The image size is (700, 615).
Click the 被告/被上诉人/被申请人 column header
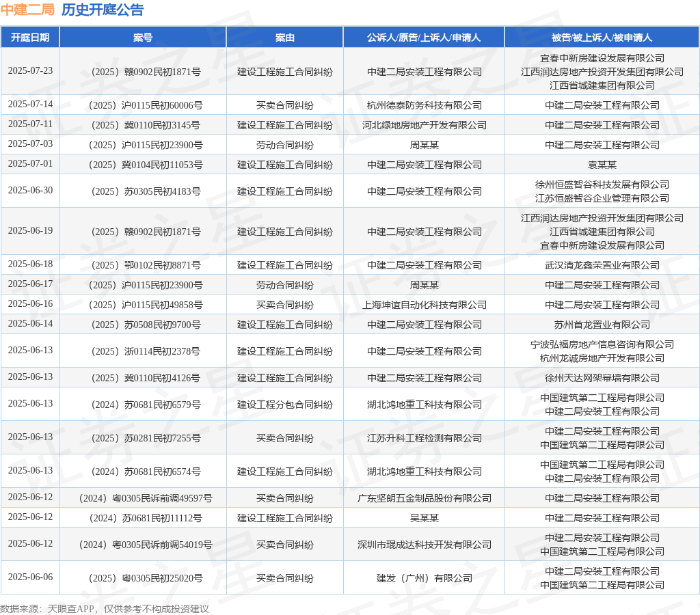tap(602, 38)
